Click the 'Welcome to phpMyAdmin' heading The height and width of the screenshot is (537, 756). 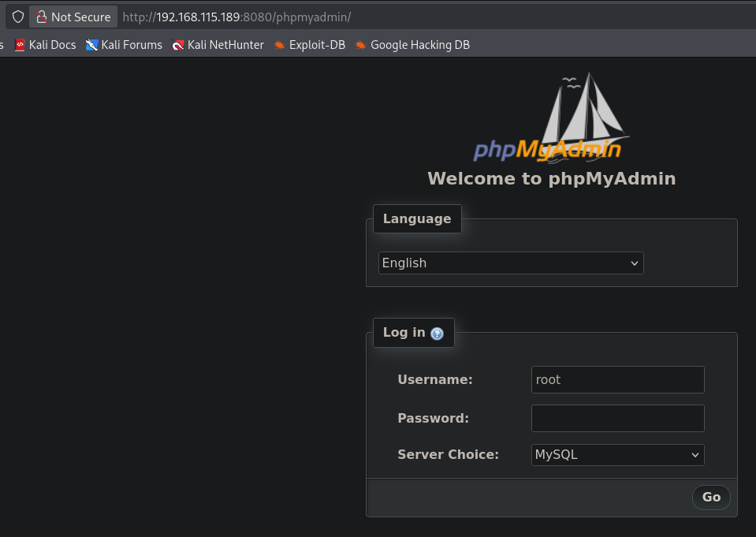(x=551, y=179)
